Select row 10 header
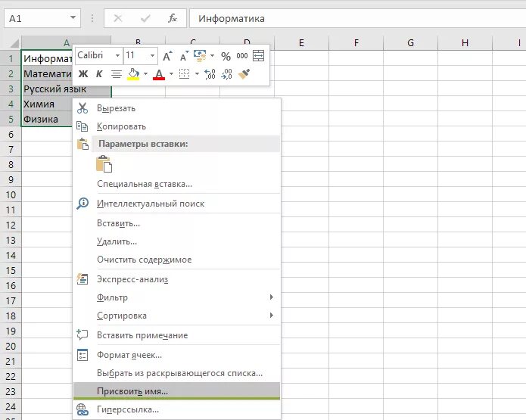The image size is (526, 420). (11, 194)
